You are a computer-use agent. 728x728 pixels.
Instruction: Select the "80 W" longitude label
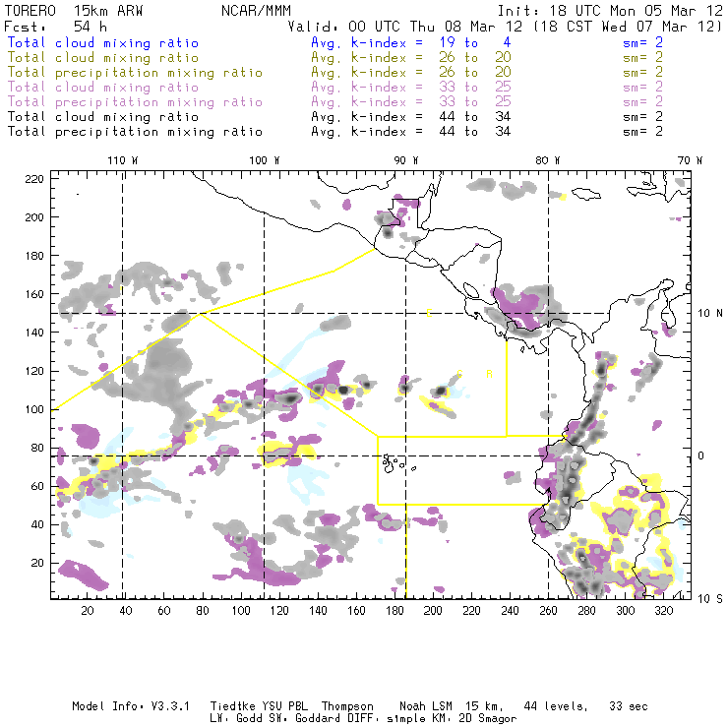(x=547, y=160)
